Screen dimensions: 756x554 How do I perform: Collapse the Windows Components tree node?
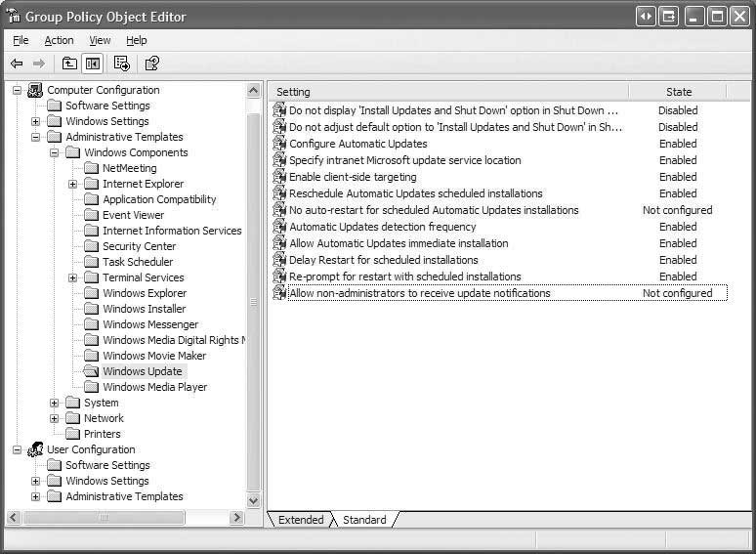[55, 152]
